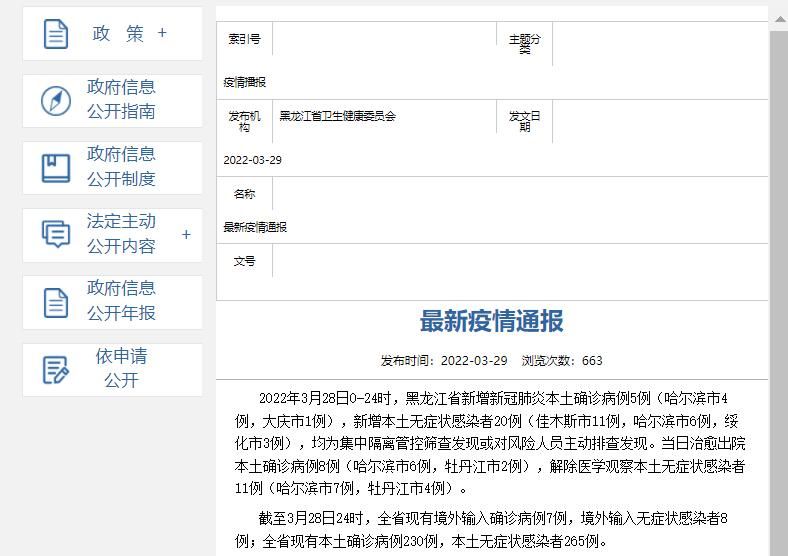Click the 最新疫情通报 article heading
This screenshot has width=788, height=556.
tap(491, 321)
